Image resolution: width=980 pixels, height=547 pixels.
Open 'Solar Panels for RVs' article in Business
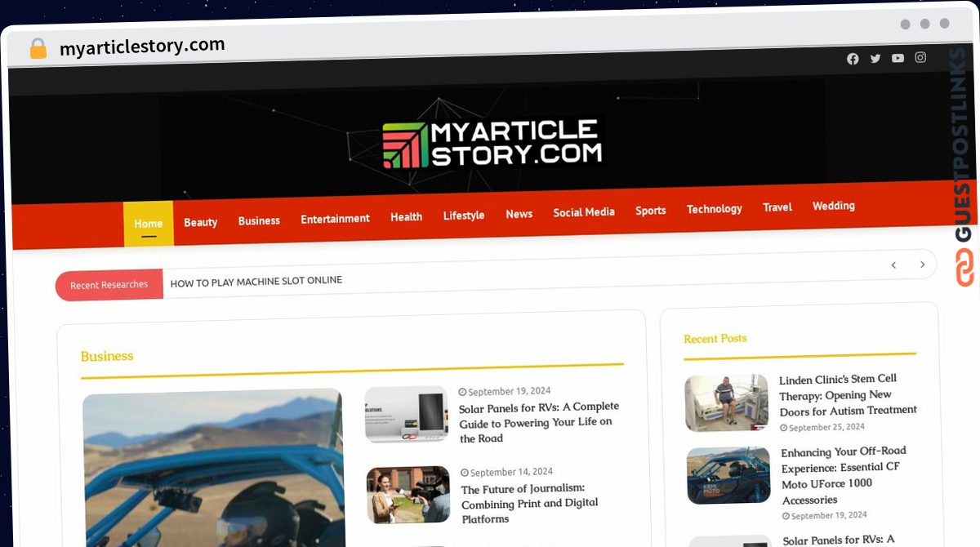click(x=539, y=422)
